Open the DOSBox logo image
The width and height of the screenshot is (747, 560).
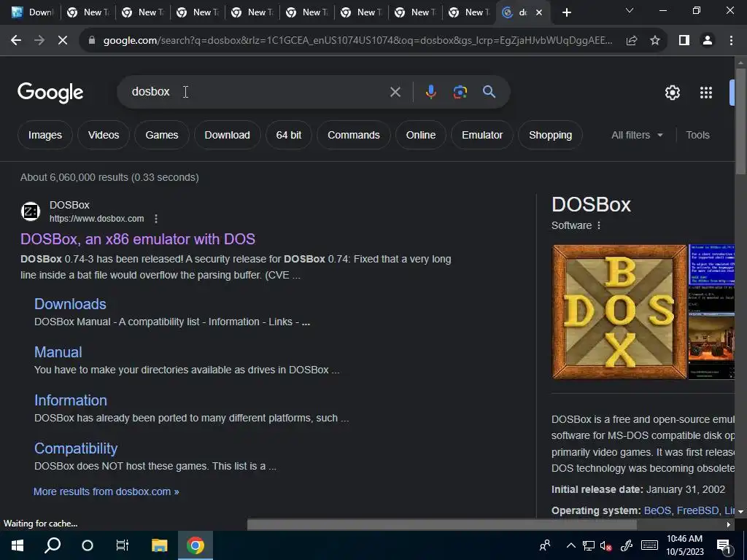click(x=619, y=312)
